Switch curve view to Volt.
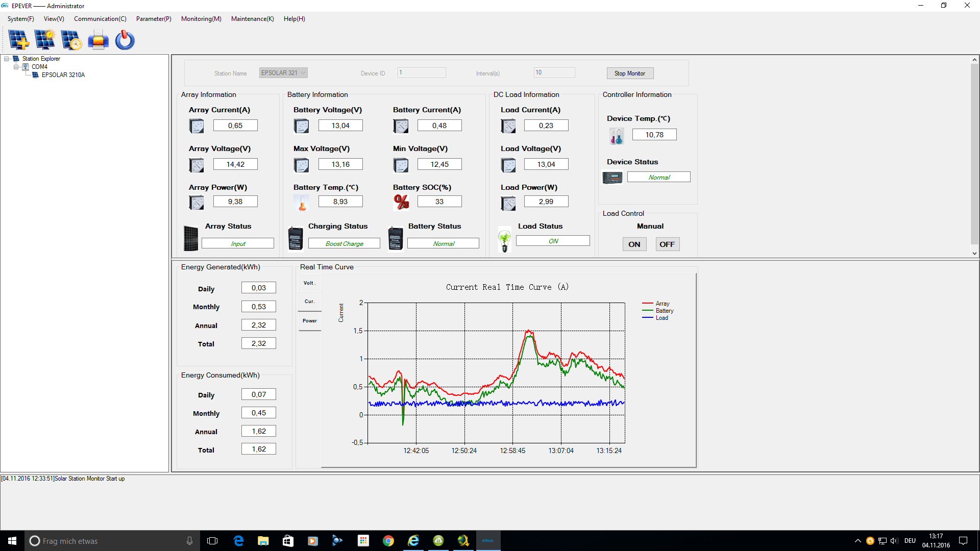Image resolution: width=980 pixels, height=551 pixels. pos(309,283)
